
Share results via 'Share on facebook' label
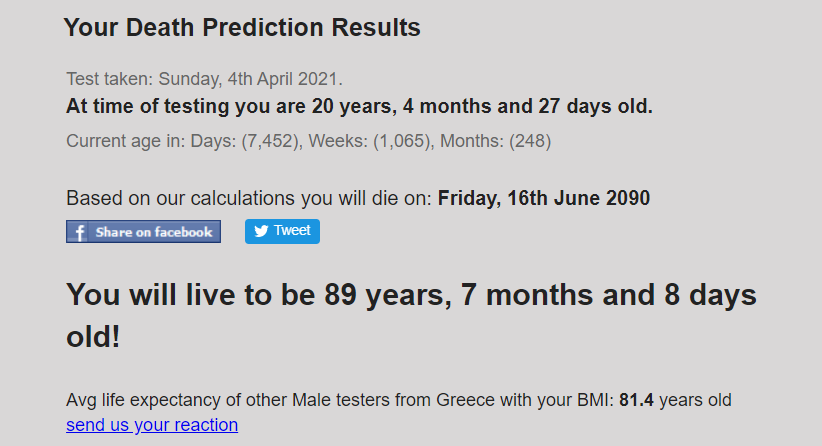tap(154, 232)
